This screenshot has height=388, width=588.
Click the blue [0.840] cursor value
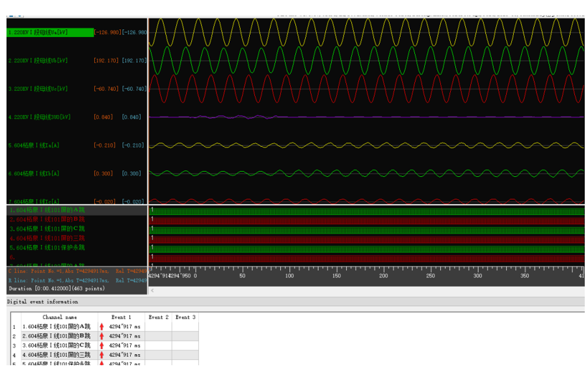click(x=131, y=117)
